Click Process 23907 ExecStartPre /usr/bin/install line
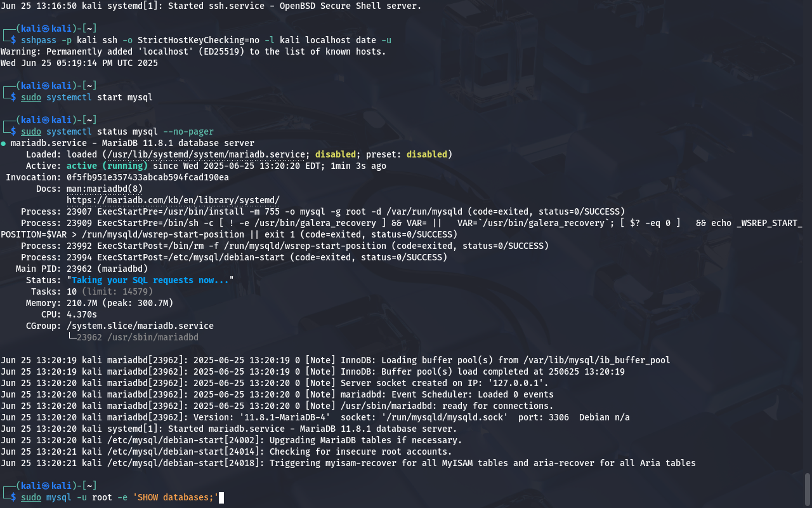The width and height of the screenshot is (812, 508). (323, 211)
